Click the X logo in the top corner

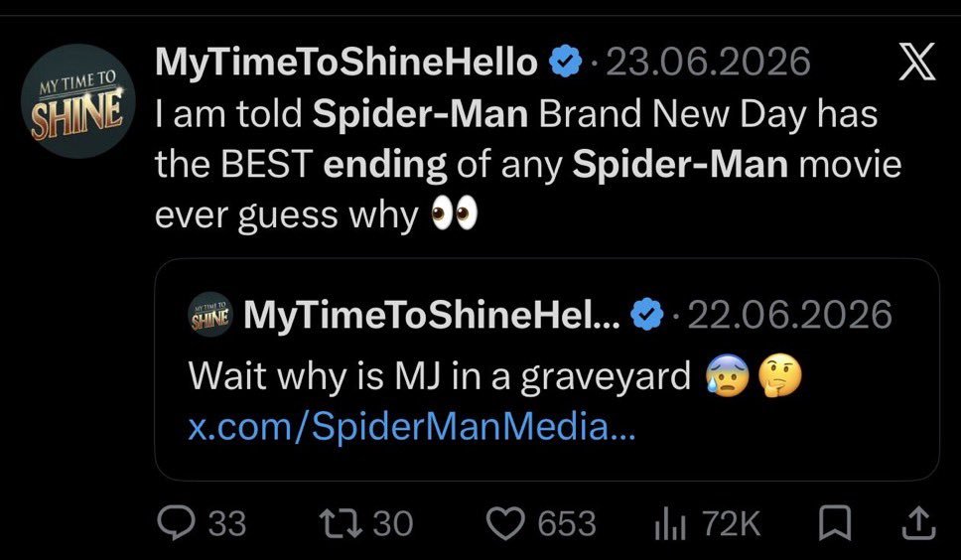click(917, 62)
